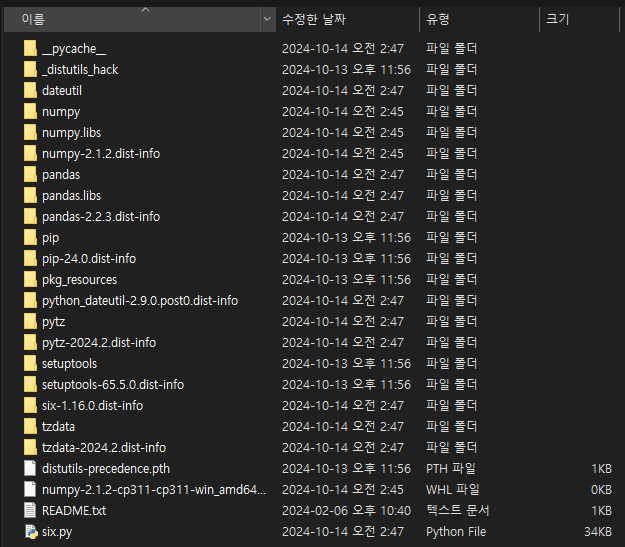This screenshot has width=625, height=547.
Task: Click the pandas.libs name text
Action: tap(71, 196)
